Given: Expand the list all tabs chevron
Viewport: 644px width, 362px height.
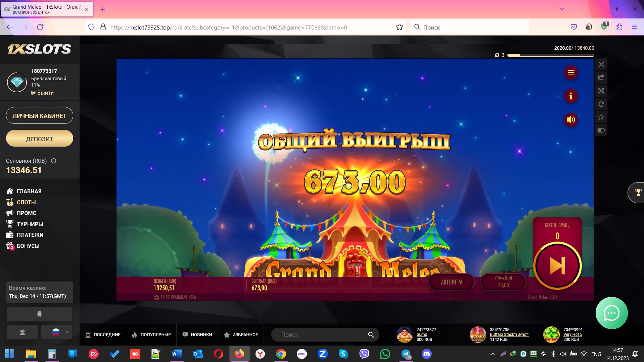Looking at the screenshot, I should 561,9.
